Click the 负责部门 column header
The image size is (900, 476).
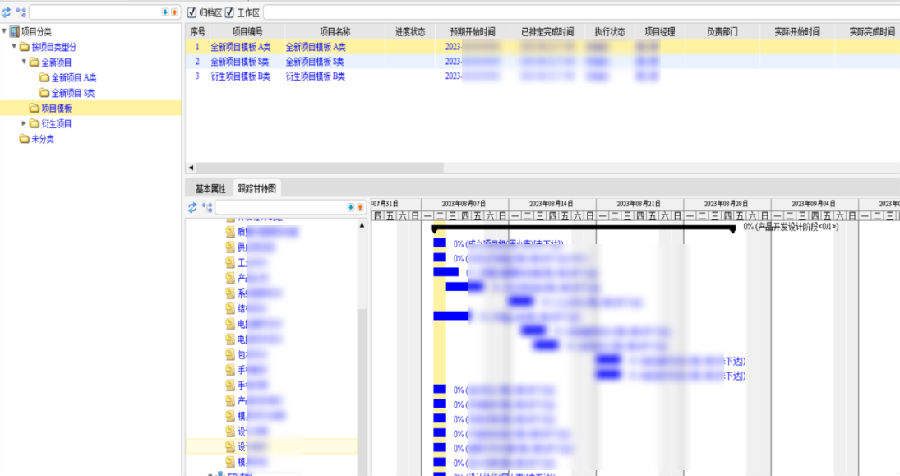722,32
